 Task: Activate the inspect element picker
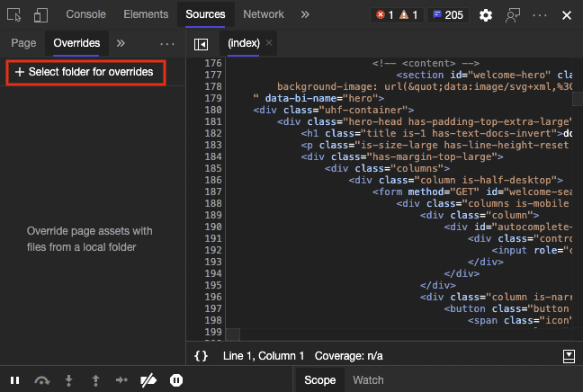pos(14,15)
